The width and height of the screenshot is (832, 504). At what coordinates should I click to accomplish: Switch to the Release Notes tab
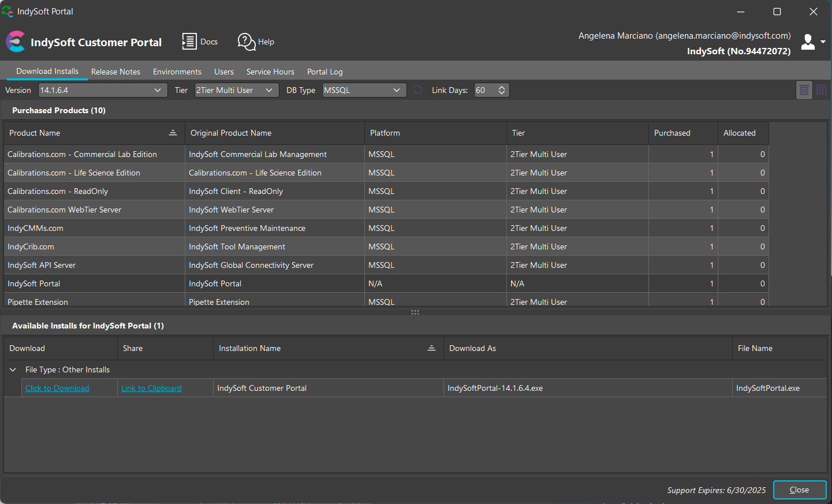[115, 72]
